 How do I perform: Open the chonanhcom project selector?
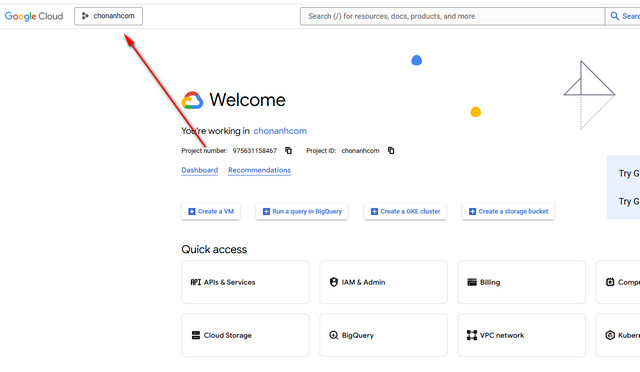pyautogui.click(x=109, y=16)
